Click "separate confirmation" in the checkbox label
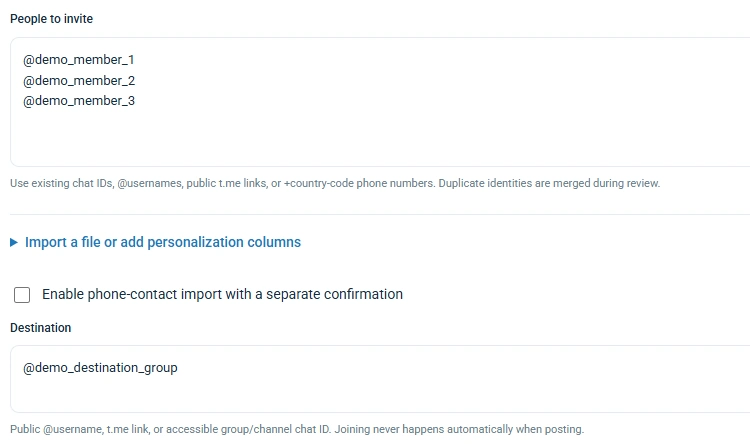 coord(334,294)
